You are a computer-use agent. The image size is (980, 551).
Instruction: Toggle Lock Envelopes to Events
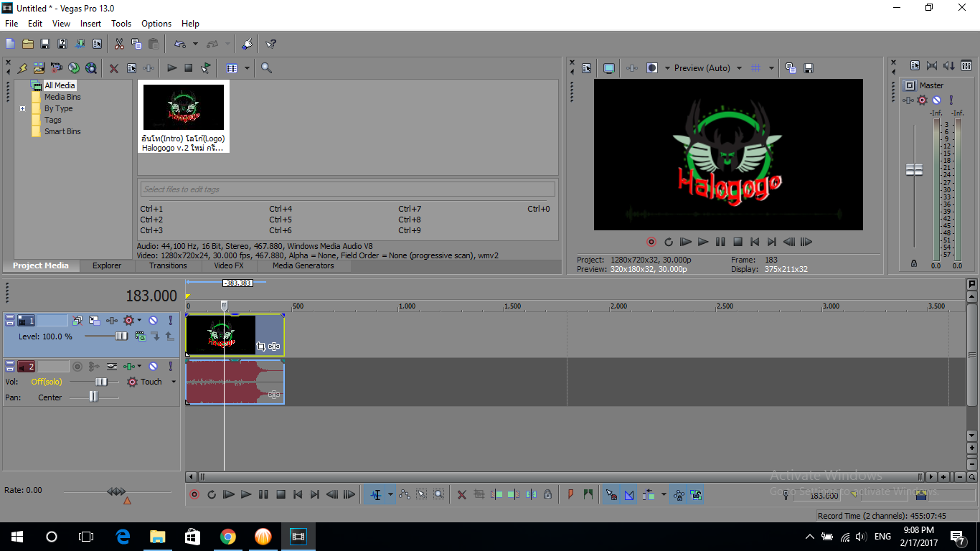pyautogui.click(x=679, y=494)
